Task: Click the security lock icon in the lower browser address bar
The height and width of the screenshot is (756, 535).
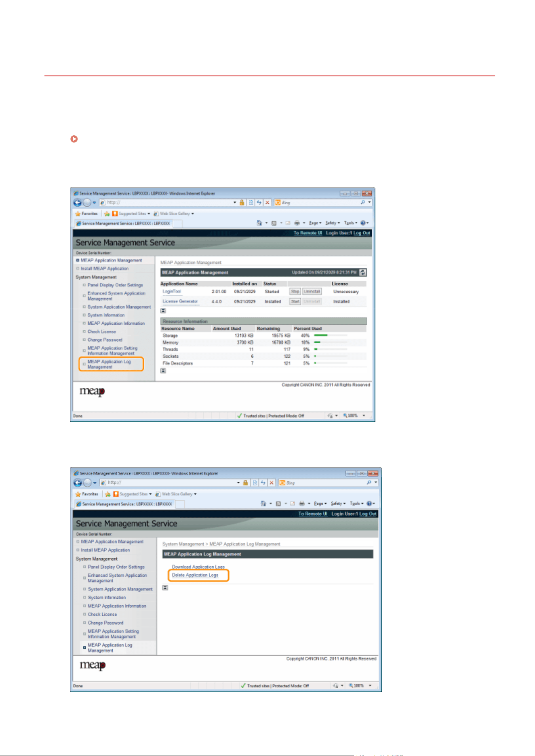Action: coord(245,483)
